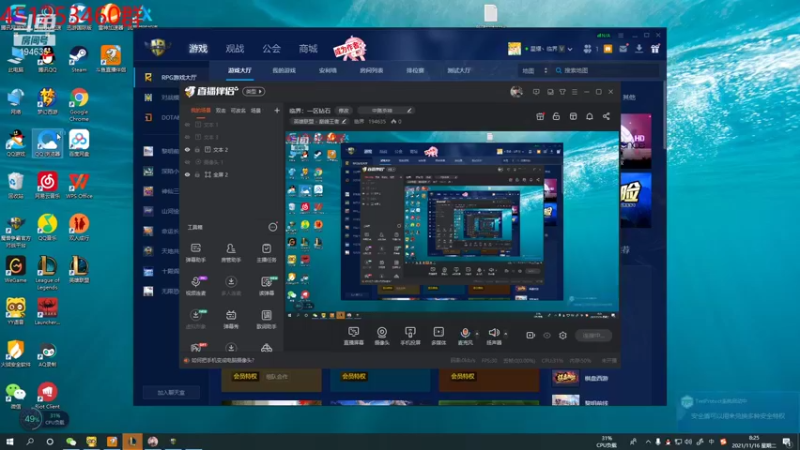
Task: Toggle lock on 全屏 2 layer
Action: [x=197, y=174]
